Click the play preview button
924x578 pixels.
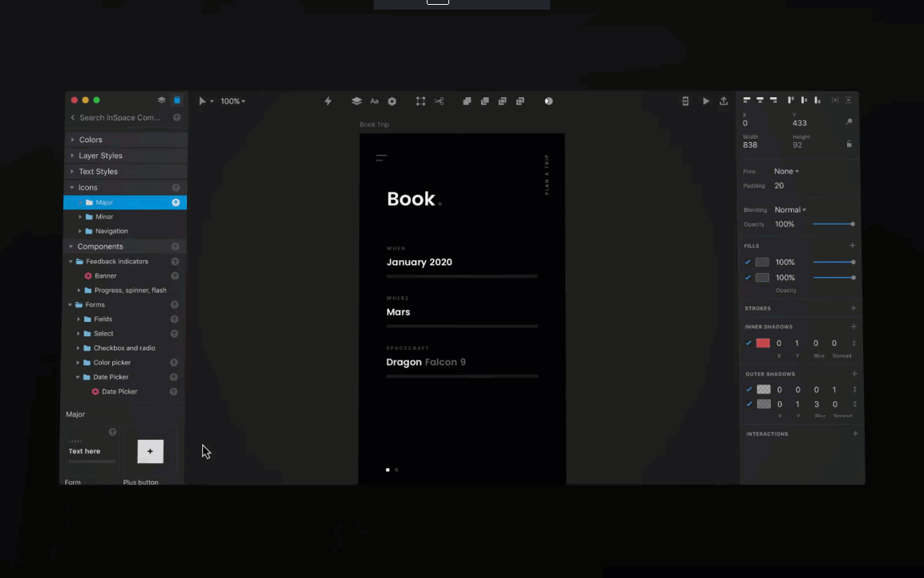(705, 101)
